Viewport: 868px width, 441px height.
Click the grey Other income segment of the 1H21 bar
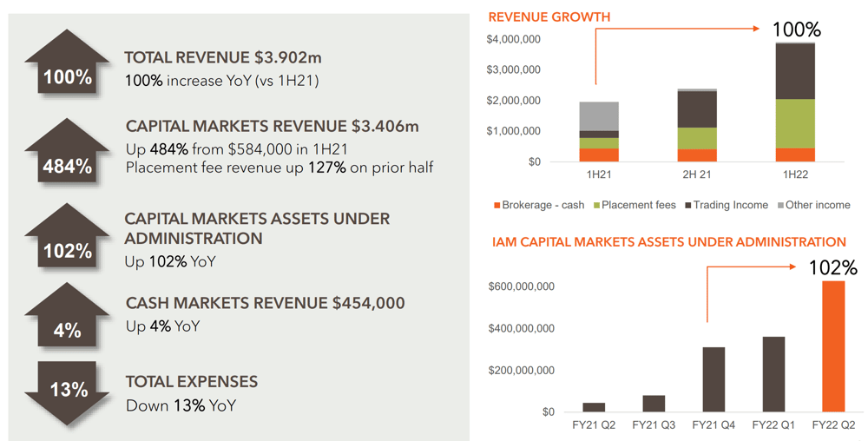[x=599, y=116]
